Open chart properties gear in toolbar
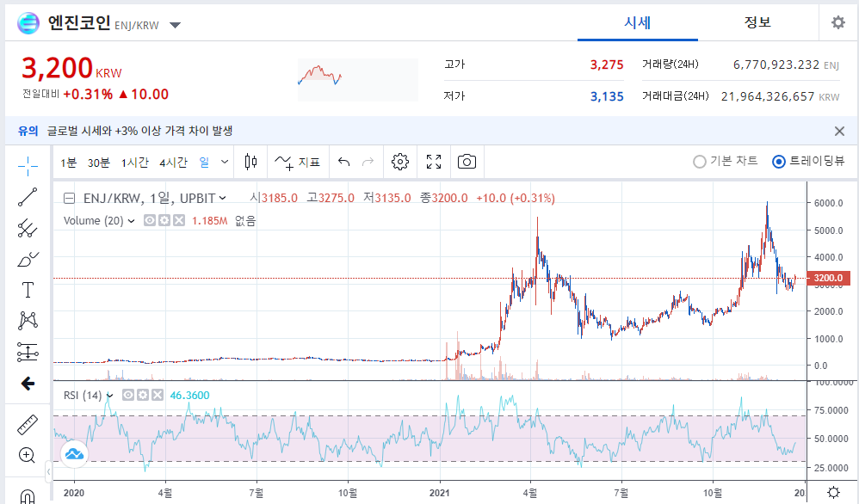The image size is (859, 504). 400,162
